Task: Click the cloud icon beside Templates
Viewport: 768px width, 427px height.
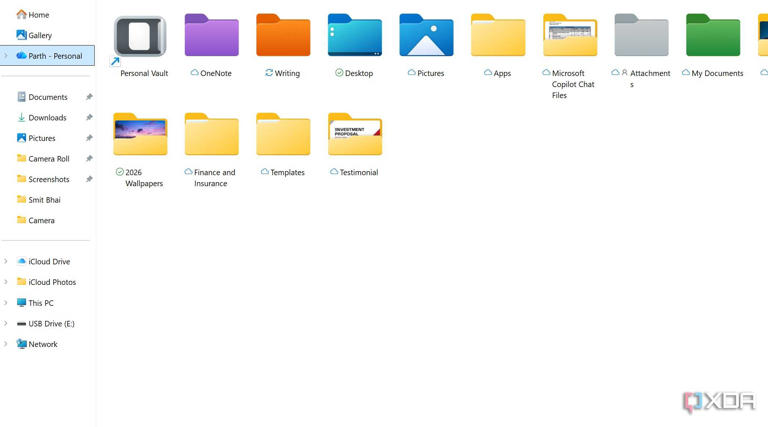Action: tap(265, 172)
